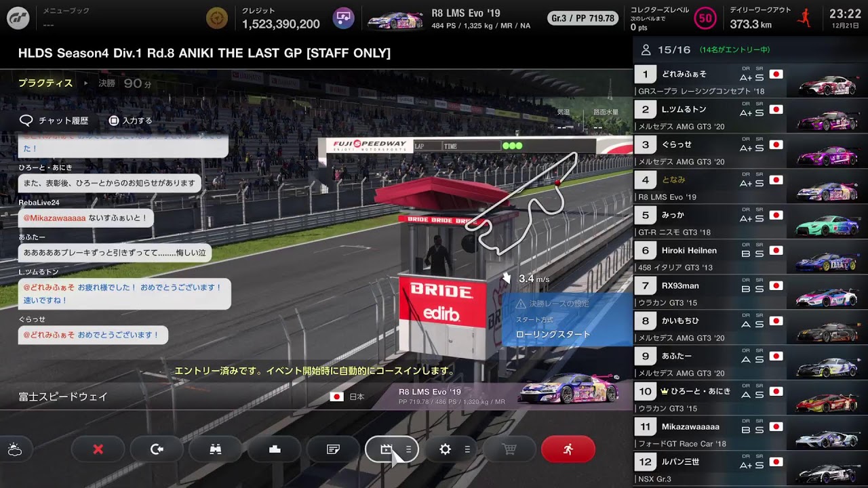Click どれみふぁそ's GR Supra car thumbnail
The height and width of the screenshot is (488, 868).
(x=827, y=84)
